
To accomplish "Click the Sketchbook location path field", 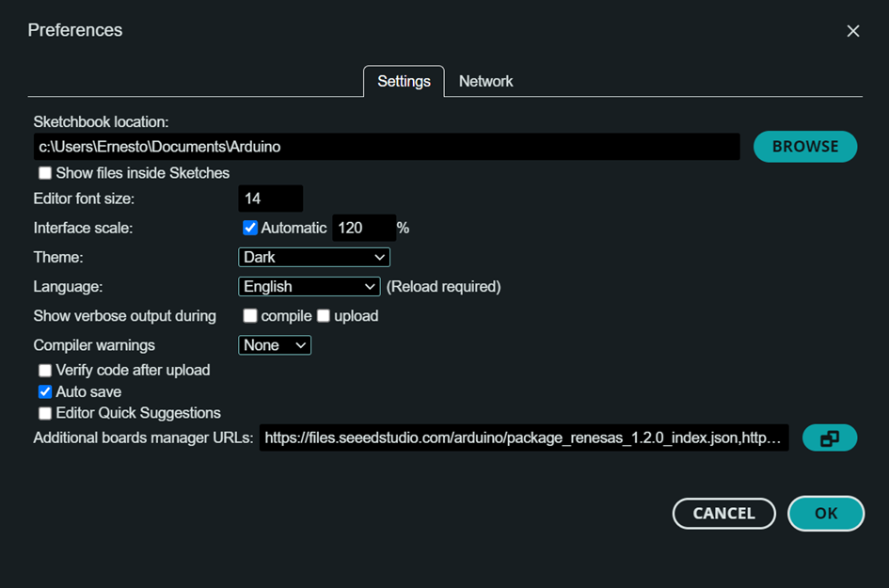I will pyautogui.click(x=387, y=147).
